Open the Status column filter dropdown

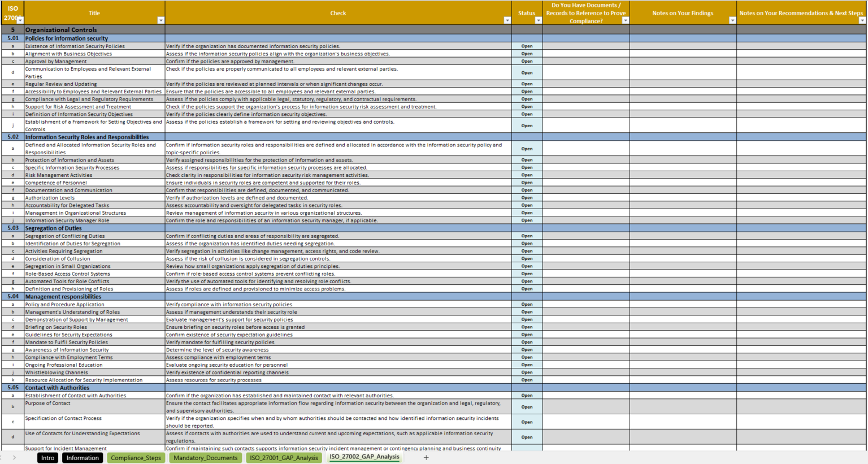(x=538, y=20)
